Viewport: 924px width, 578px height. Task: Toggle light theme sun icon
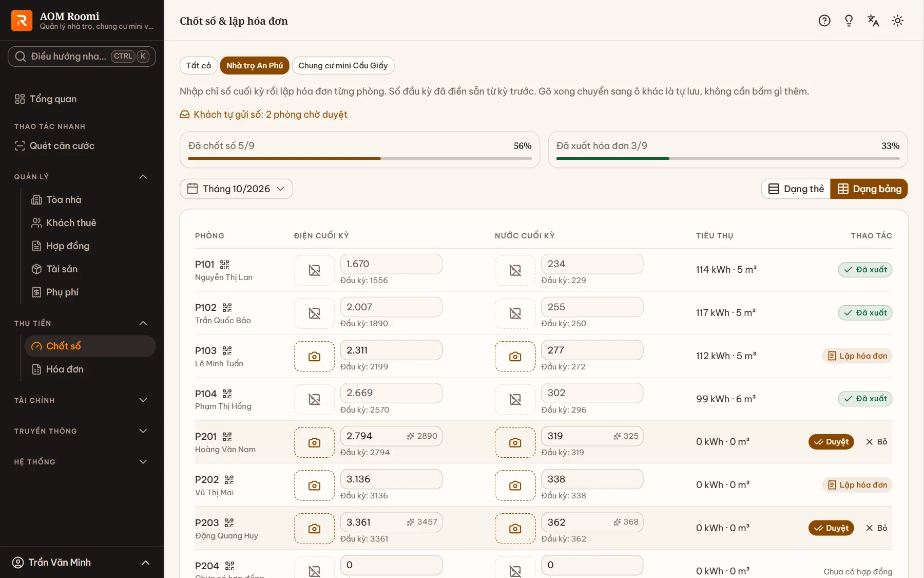[897, 21]
